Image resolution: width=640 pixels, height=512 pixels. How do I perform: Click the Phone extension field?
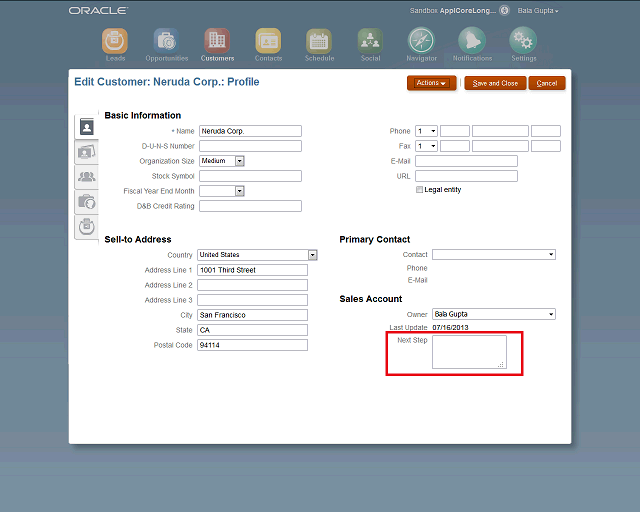click(546, 131)
